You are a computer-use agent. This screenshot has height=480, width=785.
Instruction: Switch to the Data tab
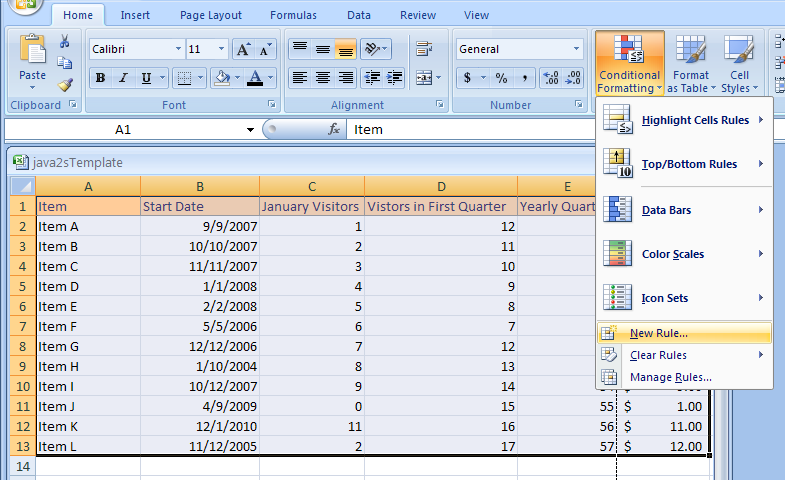[359, 15]
